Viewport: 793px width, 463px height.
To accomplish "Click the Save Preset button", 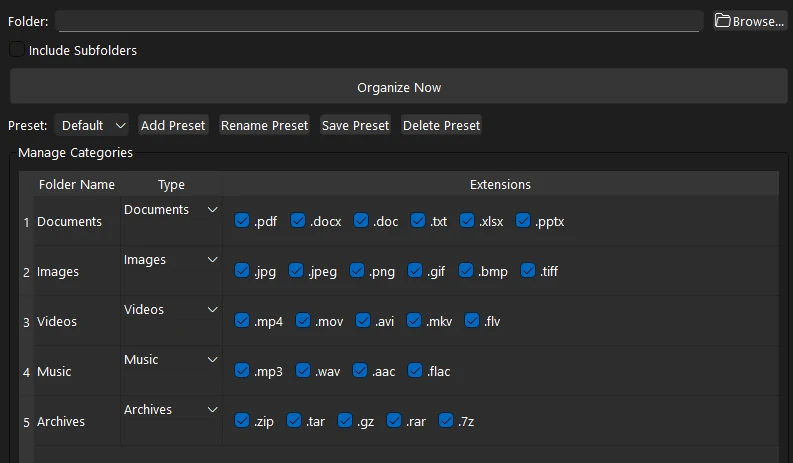I will point(356,125).
